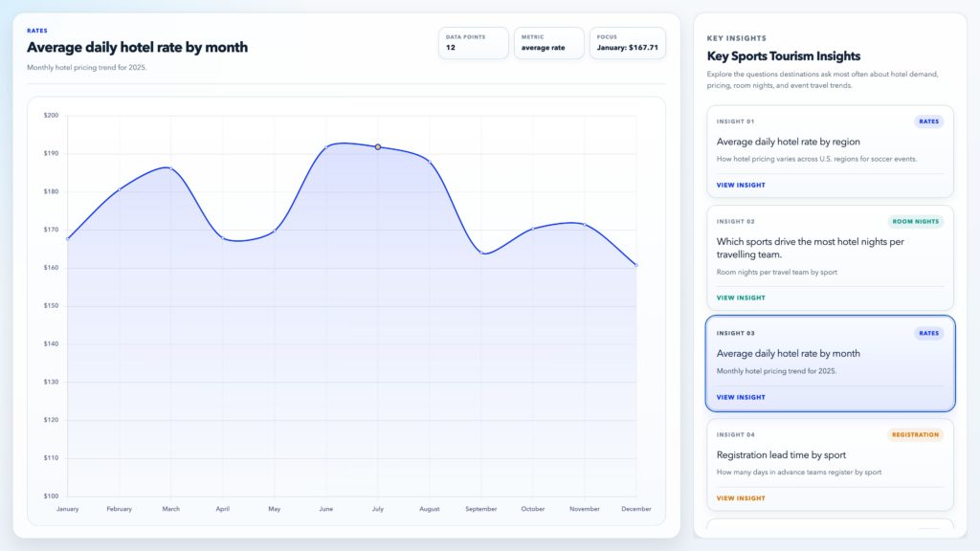Screen dimensions: 980x551
Task: Click the December data point at line end
Action: point(636,265)
